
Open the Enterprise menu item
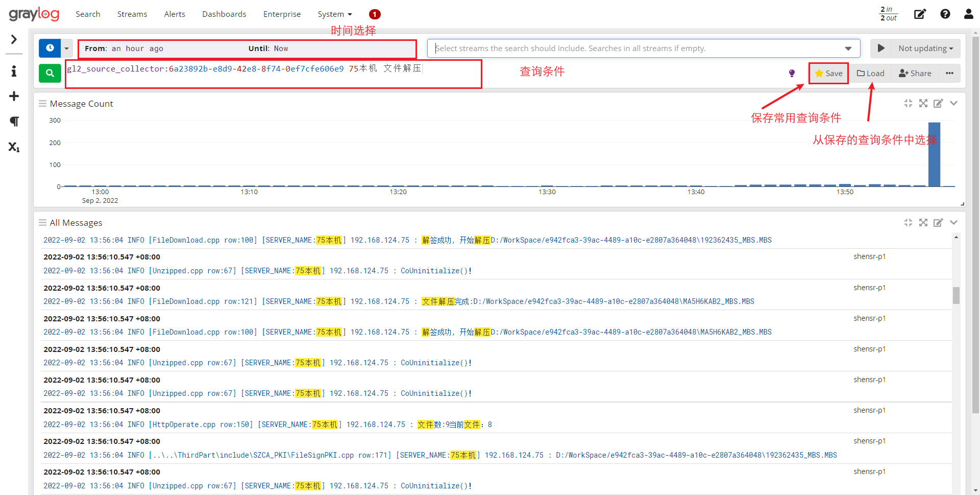pos(282,14)
